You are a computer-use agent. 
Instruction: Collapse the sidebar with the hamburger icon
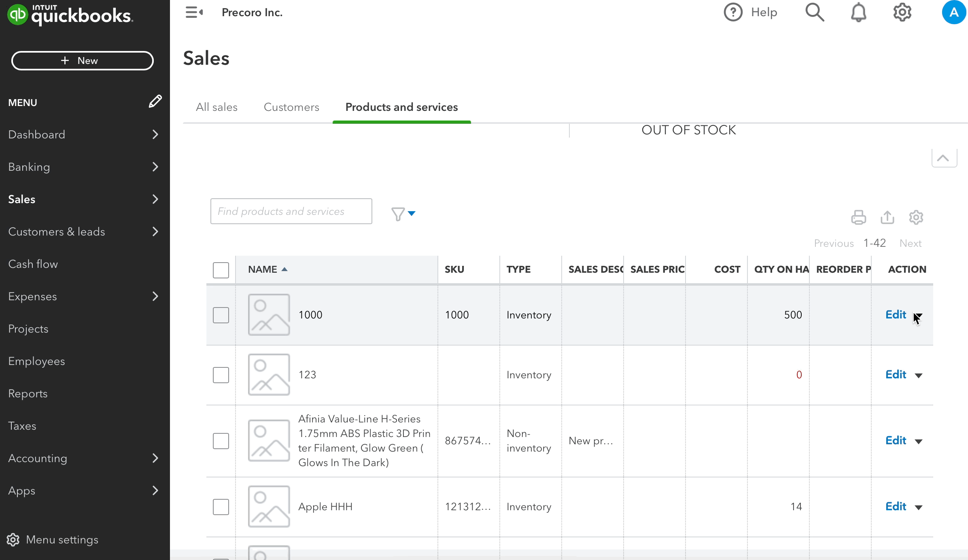click(x=194, y=12)
